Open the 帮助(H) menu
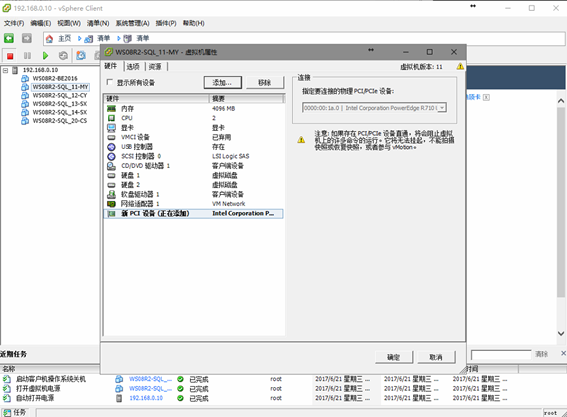This screenshot has width=567, height=417. pos(193,23)
